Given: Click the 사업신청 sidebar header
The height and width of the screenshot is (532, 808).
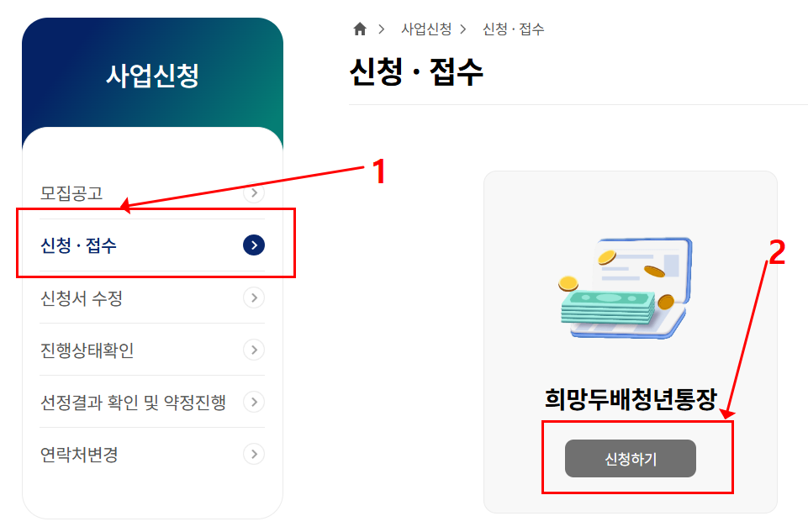Looking at the screenshot, I should coord(152,75).
